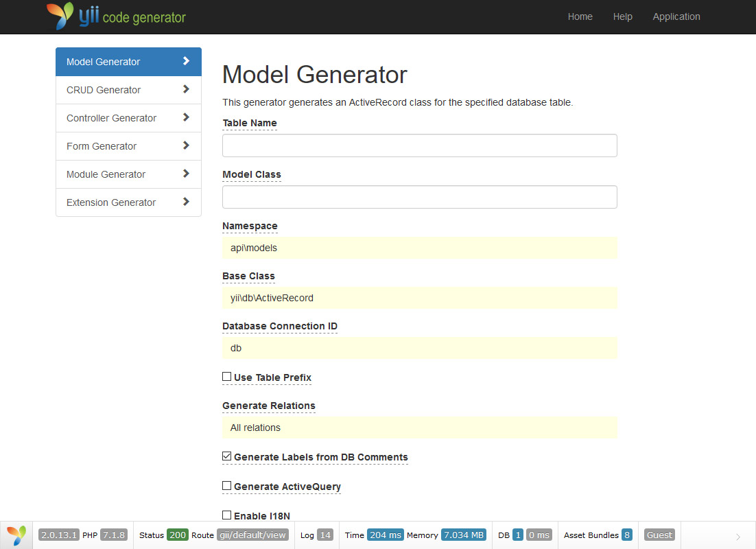The image size is (756, 549).
Task: Focus the Model Class input field
Action: click(419, 197)
